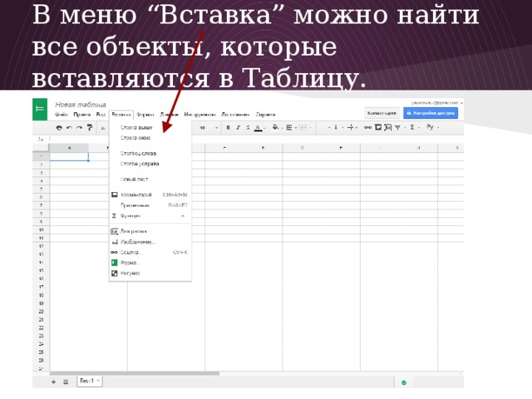The image size is (532, 399).
Task: Choose 'Диаграмма' in Insert menu
Action: coord(150,231)
